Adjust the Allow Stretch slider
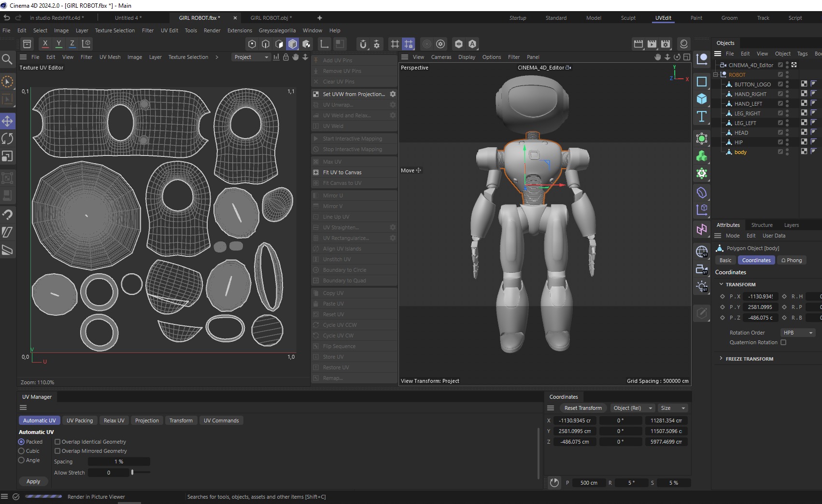 click(132, 473)
